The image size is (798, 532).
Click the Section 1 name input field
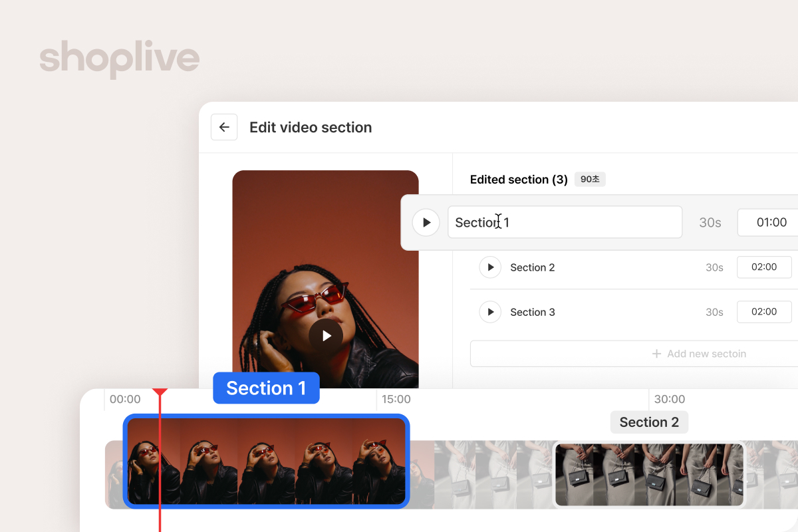565,222
